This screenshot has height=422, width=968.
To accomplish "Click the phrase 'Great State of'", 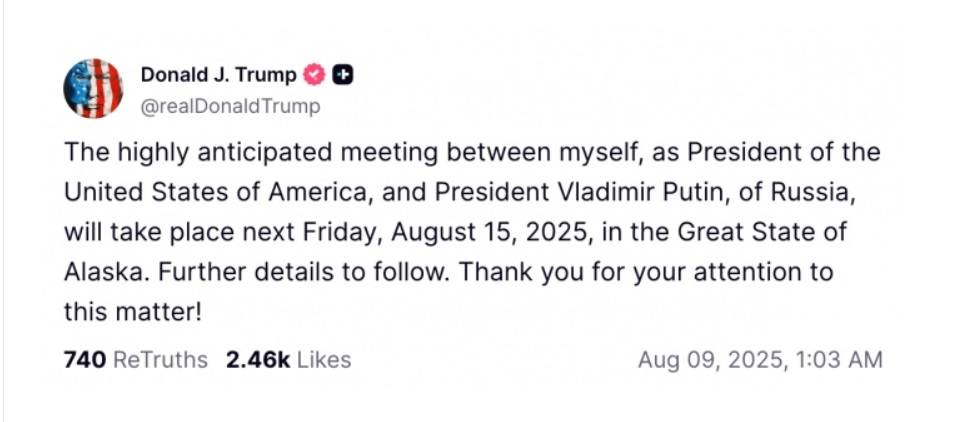I will (762, 233).
